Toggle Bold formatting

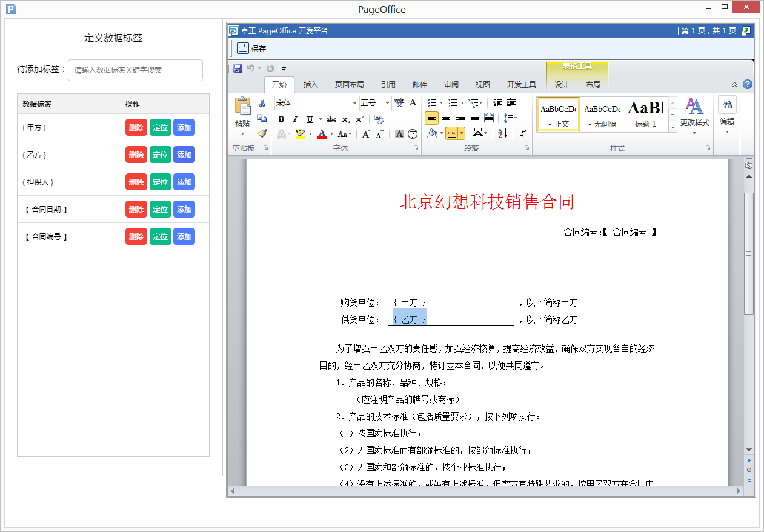(x=281, y=119)
